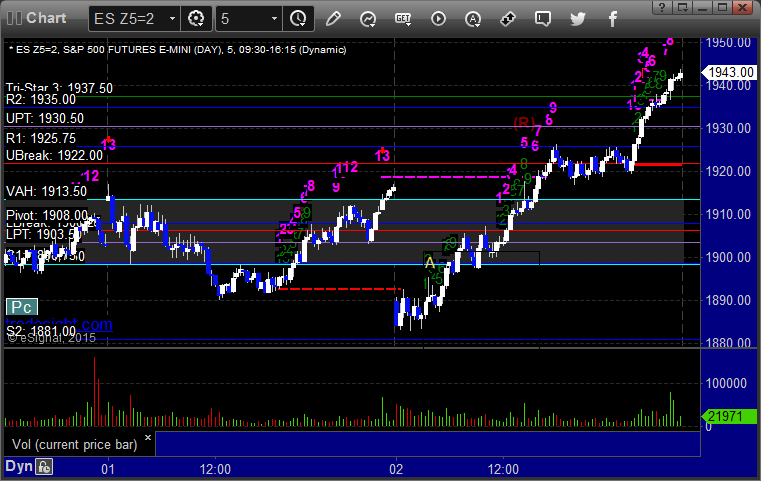This screenshot has width=761, height=481.
Task: Open the symbol settings gear menu
Action: click(196, 19)
